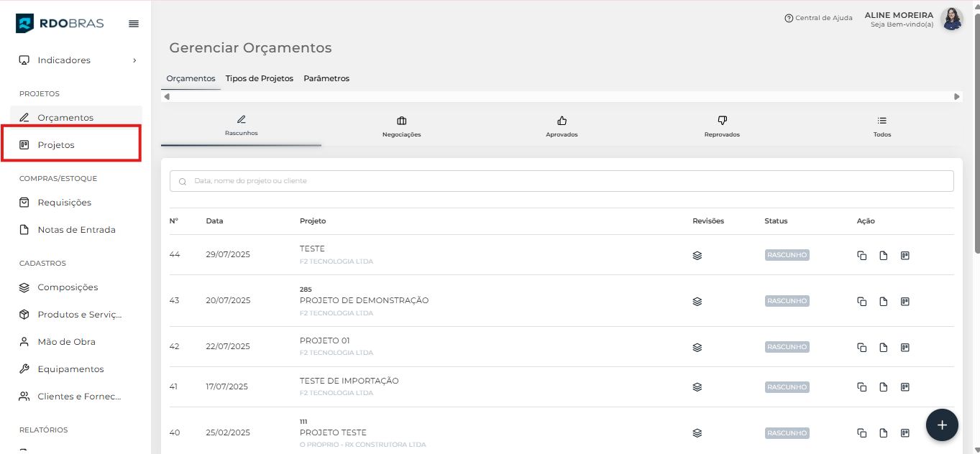Duplicate the PROJETO TESTE budget via copy icon
Image resolution: width=980 pixels, height=454 pixels.
click(861, 433)
